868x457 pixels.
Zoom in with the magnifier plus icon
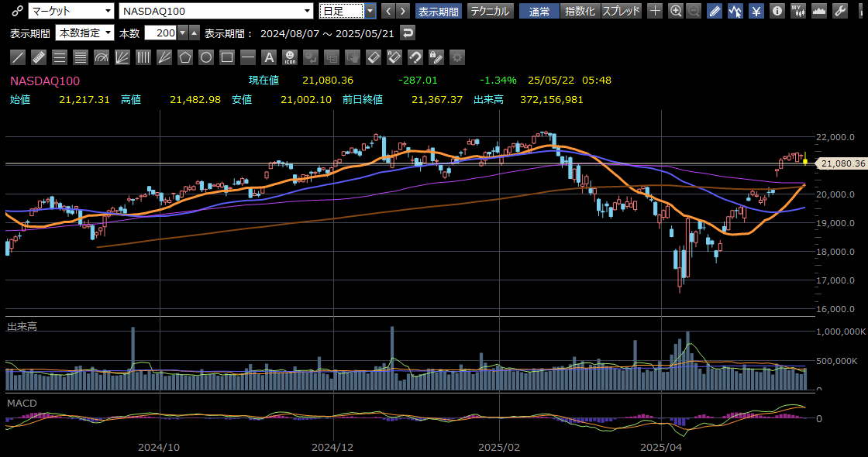point(675,11)
